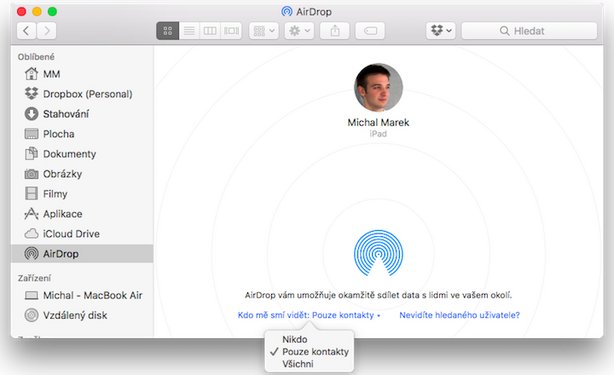Click the Share toolbar button
This screenshot has height=375, width=614.
pos(335,31)
